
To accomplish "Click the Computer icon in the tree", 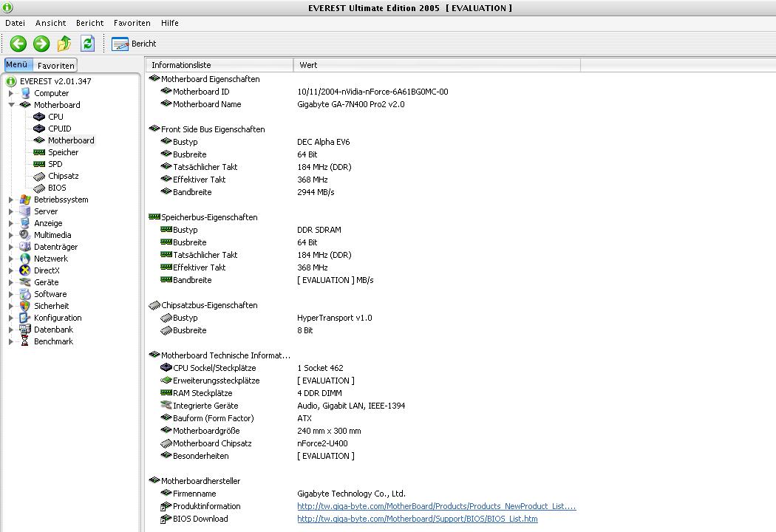I will coord(24,93).
